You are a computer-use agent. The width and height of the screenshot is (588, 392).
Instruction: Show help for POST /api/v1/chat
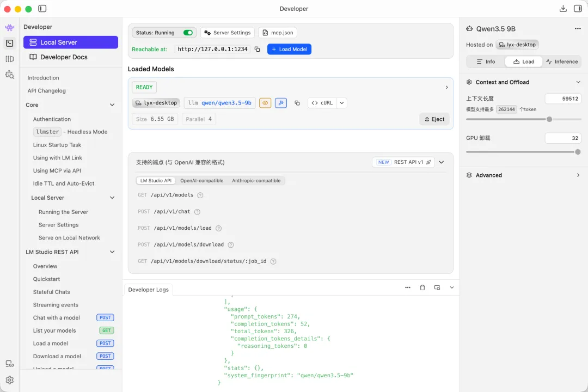point(197,212)
